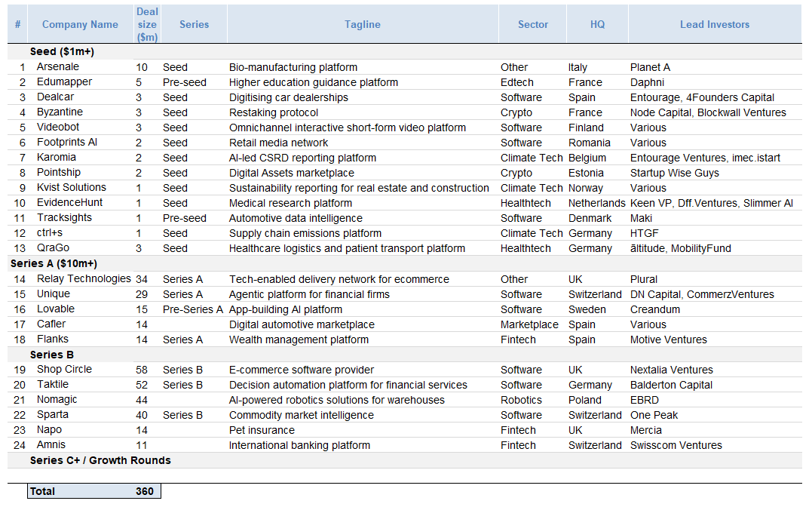Click 'AI-led CSRD reporting platform' tagline

302,158
